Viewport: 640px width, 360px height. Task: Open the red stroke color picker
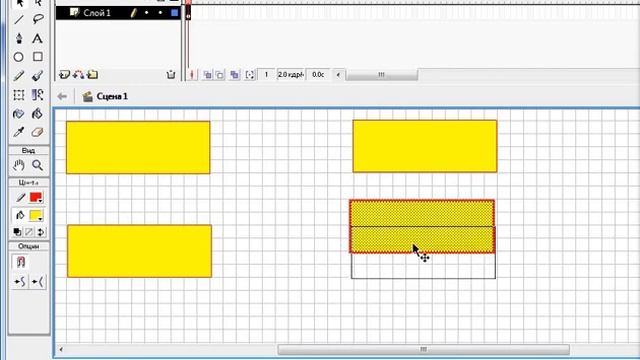click(x=36, y=198)
